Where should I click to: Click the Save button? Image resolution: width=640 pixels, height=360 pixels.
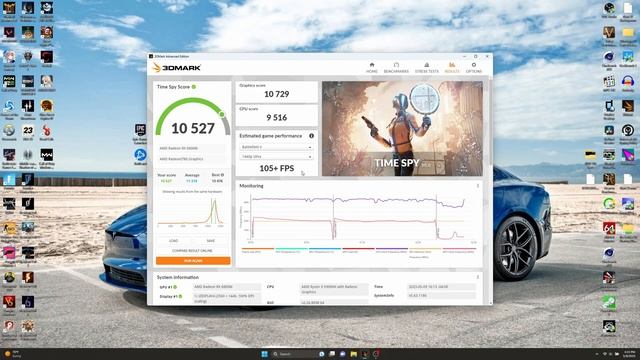(x=211, y=241)
